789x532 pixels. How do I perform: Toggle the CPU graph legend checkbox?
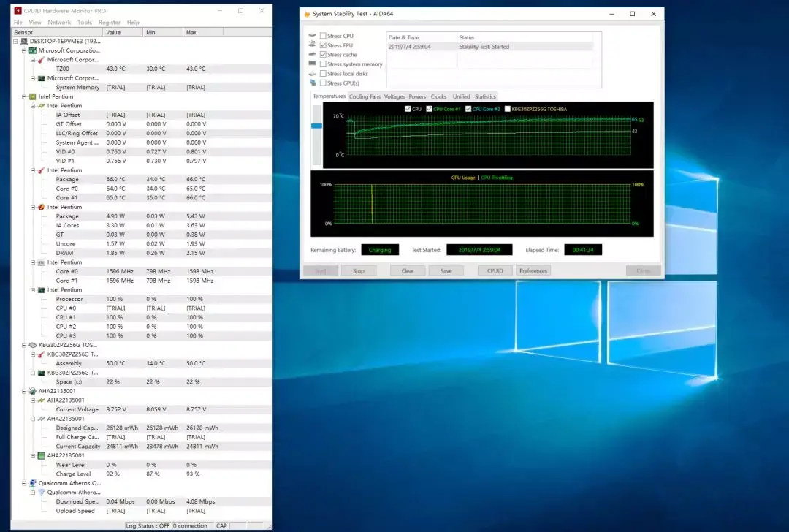point(408,109)
